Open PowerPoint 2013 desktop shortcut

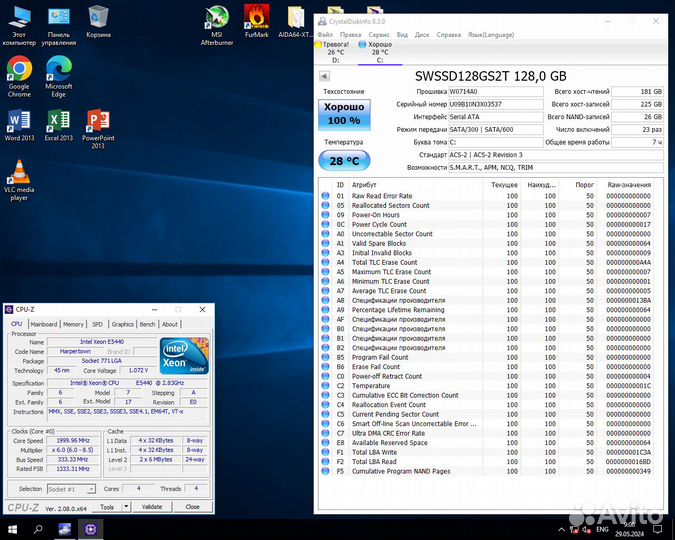tap(98, 128)
